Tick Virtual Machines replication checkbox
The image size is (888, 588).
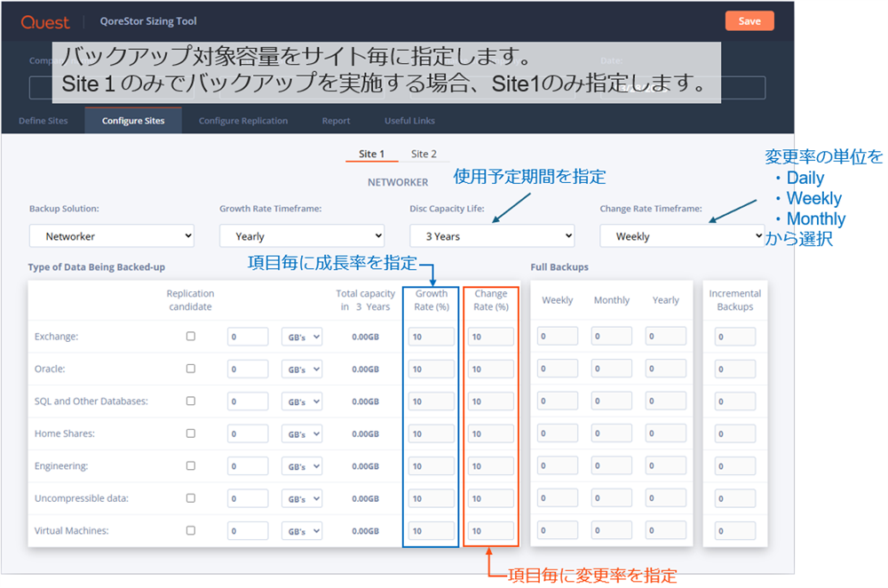(191, 530)
